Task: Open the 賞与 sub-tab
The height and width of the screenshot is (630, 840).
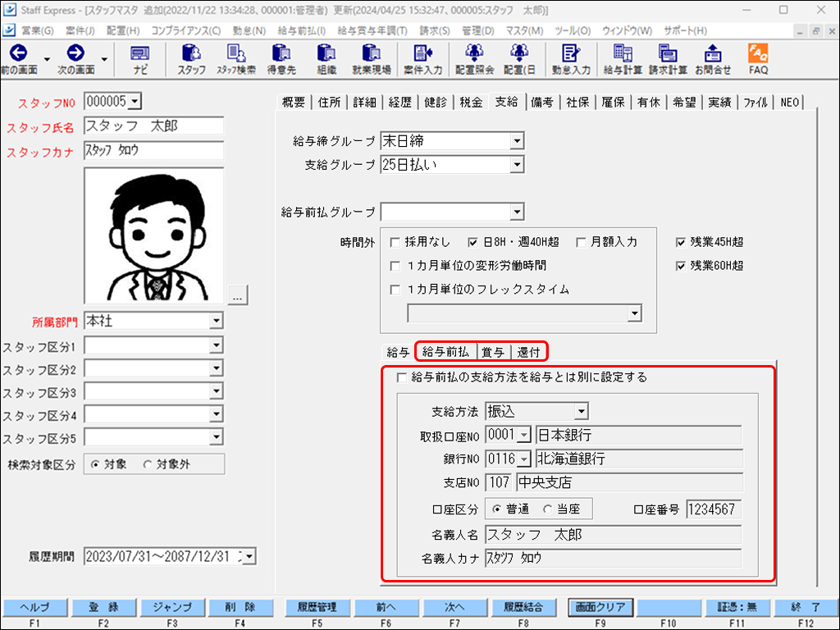Action: [492, 353]
